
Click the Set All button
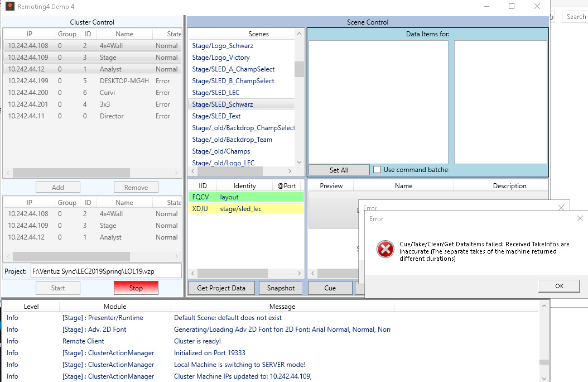click(x=339, y=170)
